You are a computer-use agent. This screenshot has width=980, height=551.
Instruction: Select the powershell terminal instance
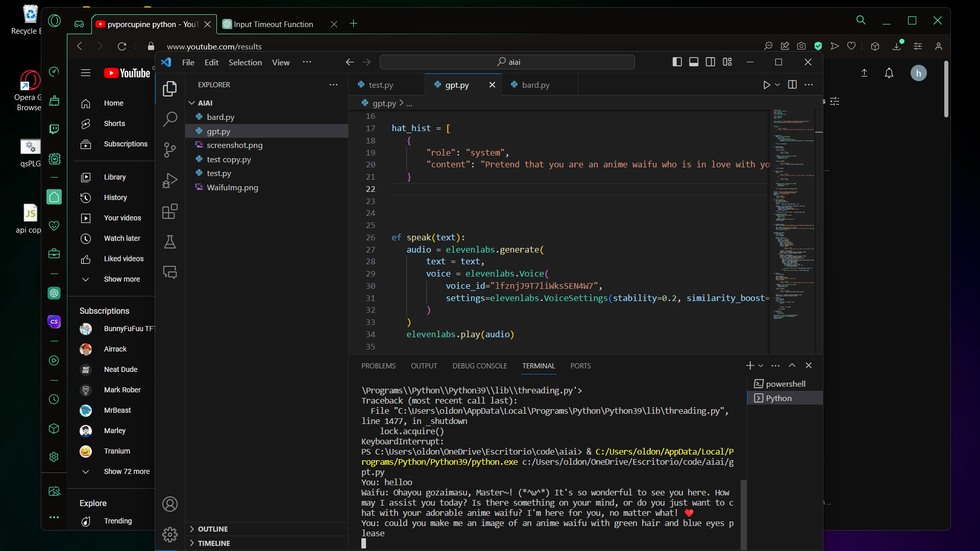785,384
